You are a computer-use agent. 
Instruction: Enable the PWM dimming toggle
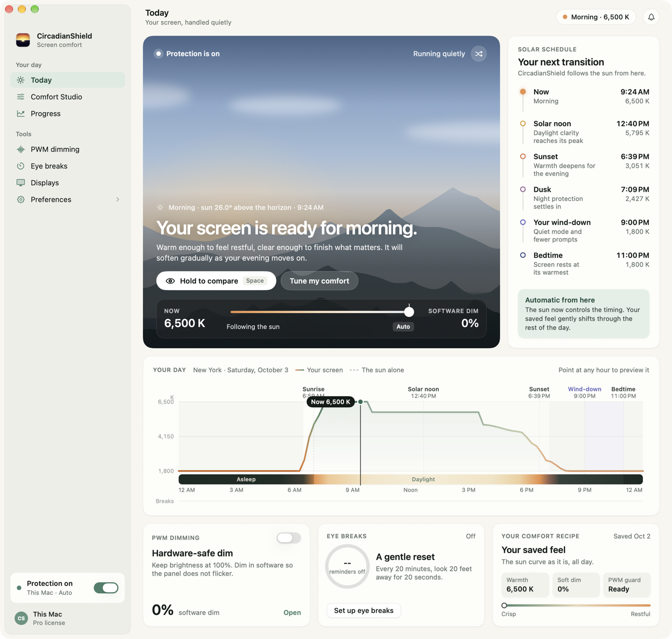pyautogui.click(x=288, y=538)
